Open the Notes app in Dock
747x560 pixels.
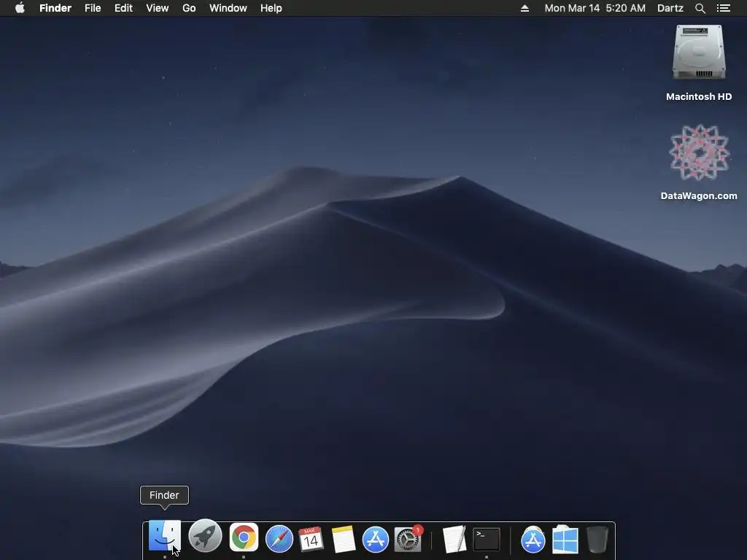coord(343,539)
